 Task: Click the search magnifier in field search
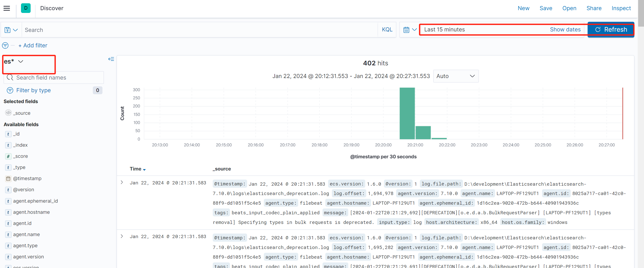(x=10, y=78)
